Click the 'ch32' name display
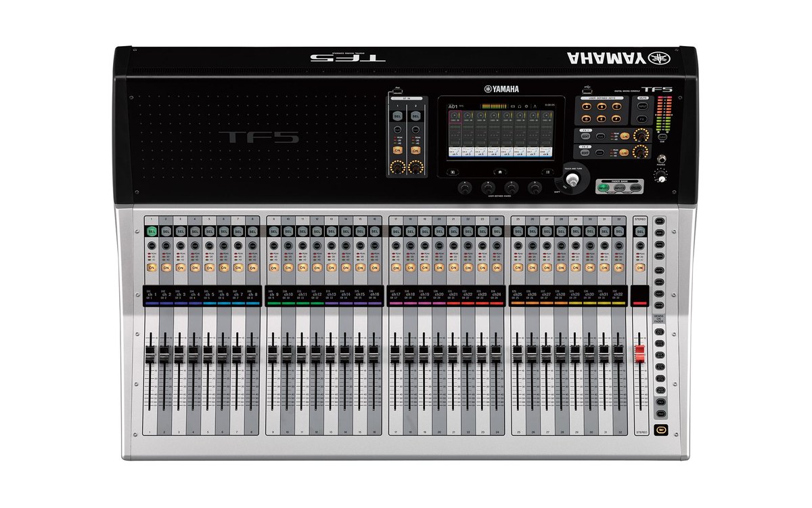 coord(618,295)
